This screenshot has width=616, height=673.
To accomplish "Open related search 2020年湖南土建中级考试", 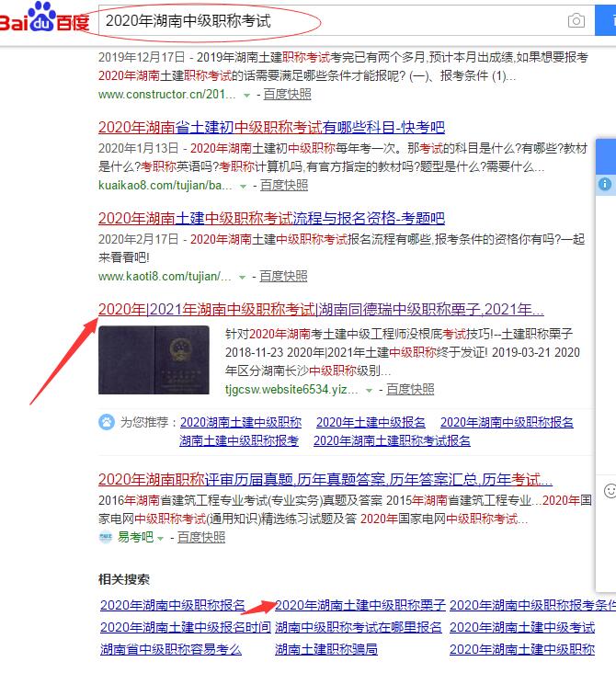I will [x=522, y=627].
